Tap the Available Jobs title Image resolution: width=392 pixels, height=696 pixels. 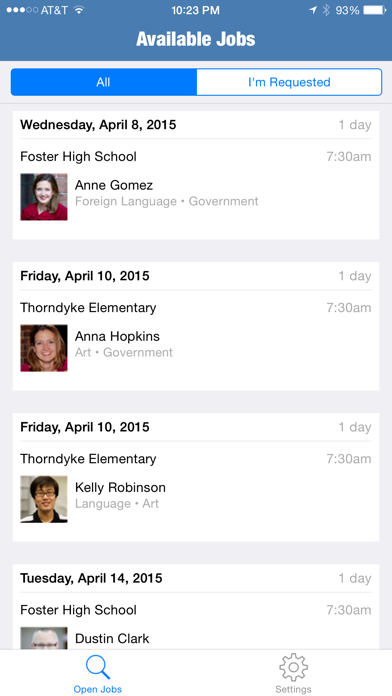click(196, 39)
